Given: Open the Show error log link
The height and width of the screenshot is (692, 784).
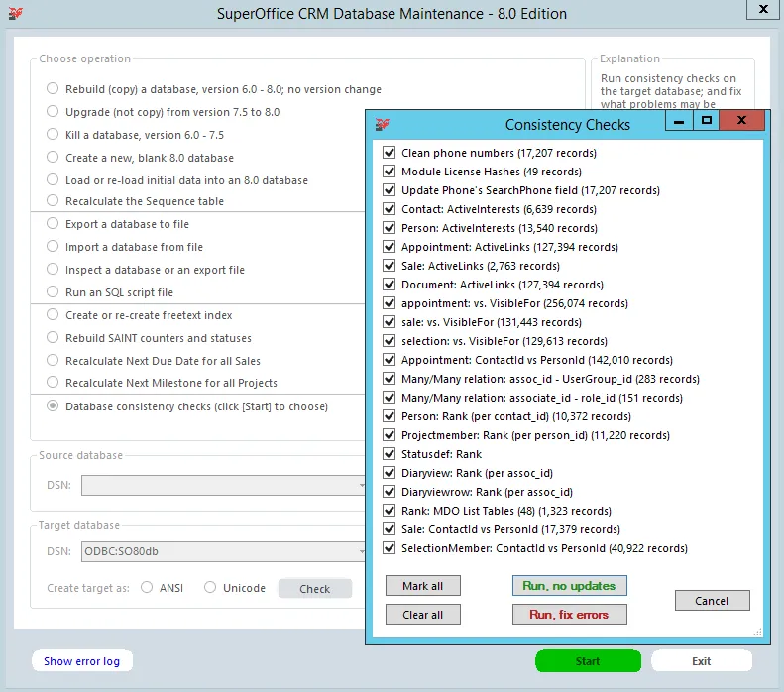Looking at the screenshot, I should coord(82,661).
